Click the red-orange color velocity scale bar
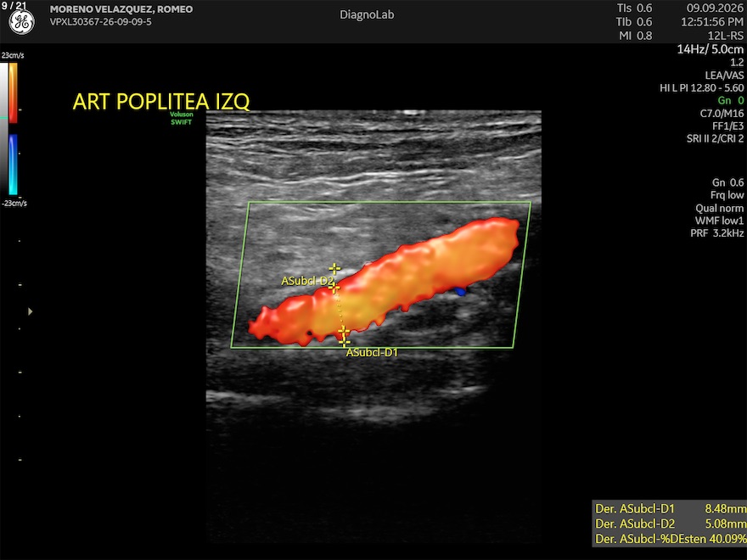 pos(13,92)
